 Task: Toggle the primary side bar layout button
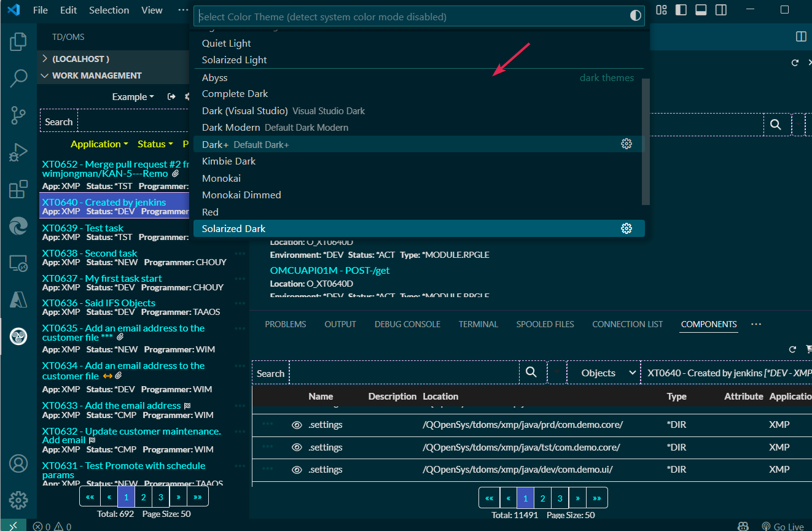coord(681,10)
